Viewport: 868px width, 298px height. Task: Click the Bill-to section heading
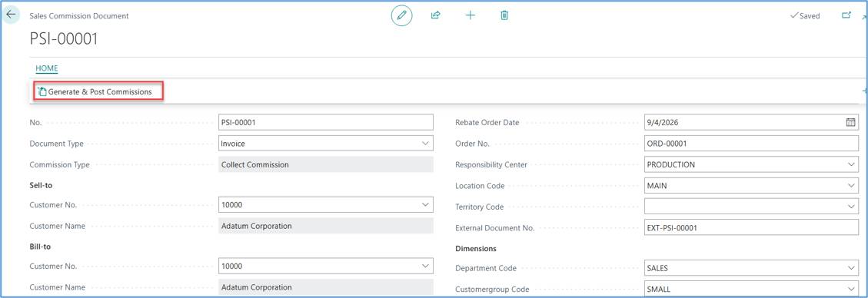[40, 247]
